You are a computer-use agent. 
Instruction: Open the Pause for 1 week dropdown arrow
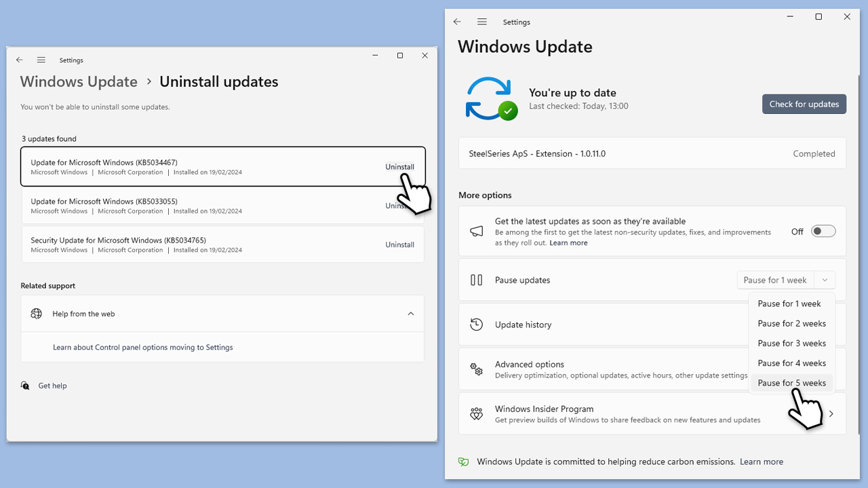tap(825, 280)
